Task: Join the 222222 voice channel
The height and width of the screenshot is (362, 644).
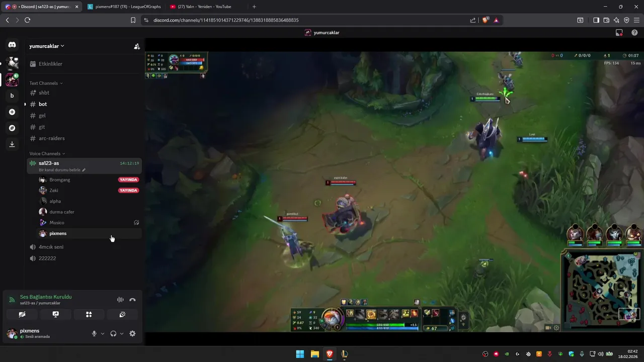Action: click(x=84, y=258)
